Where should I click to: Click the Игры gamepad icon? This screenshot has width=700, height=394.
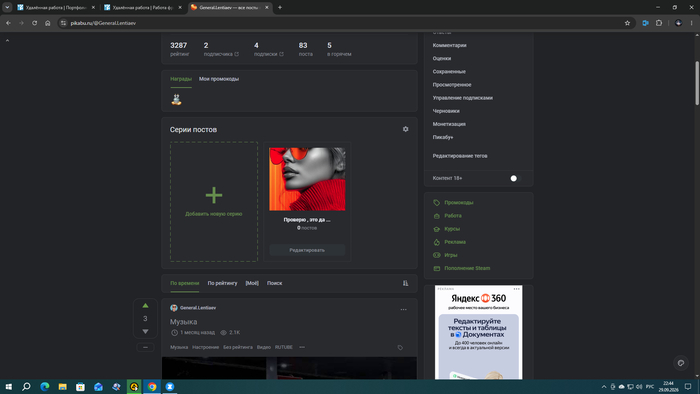437,255
